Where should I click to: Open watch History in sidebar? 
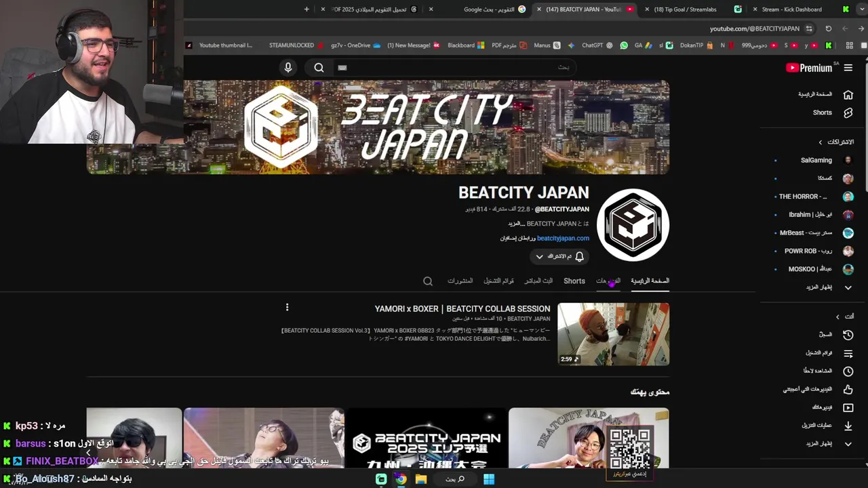pos(848,335)
